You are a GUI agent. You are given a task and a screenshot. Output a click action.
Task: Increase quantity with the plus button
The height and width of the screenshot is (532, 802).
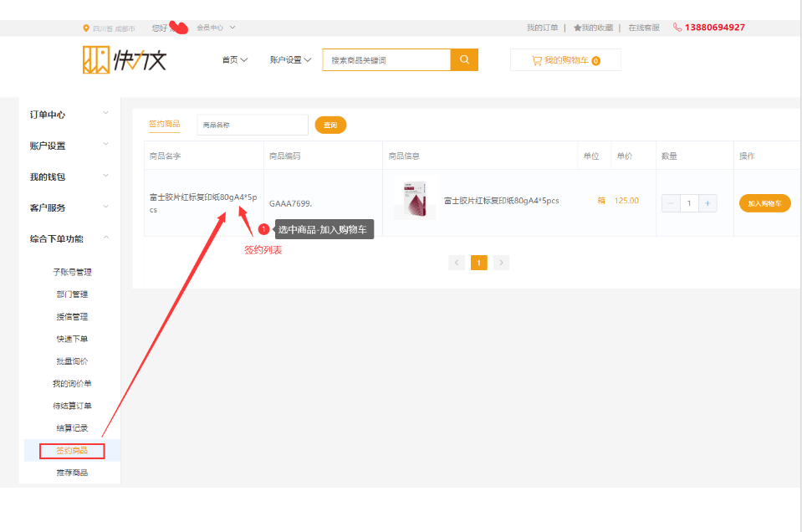click(x=707, y=203)
